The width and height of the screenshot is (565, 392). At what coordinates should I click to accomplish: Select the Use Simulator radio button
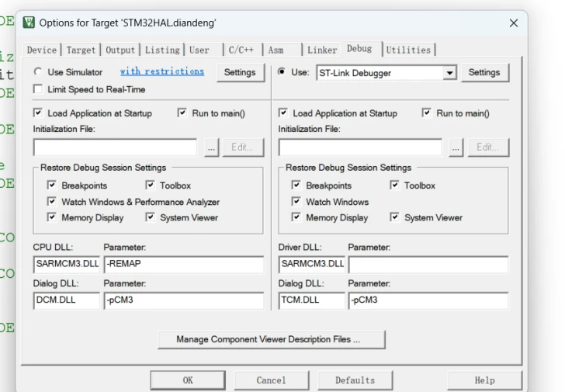coord(38,71)
